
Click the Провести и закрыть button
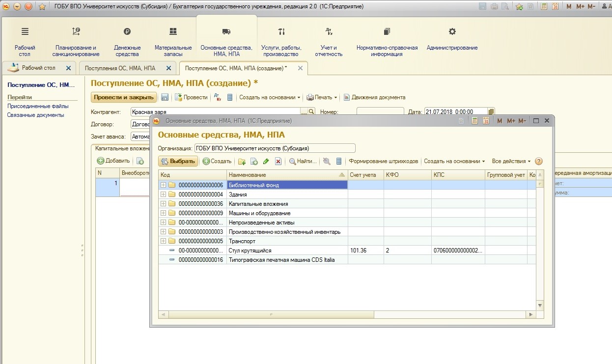point(124,97)
